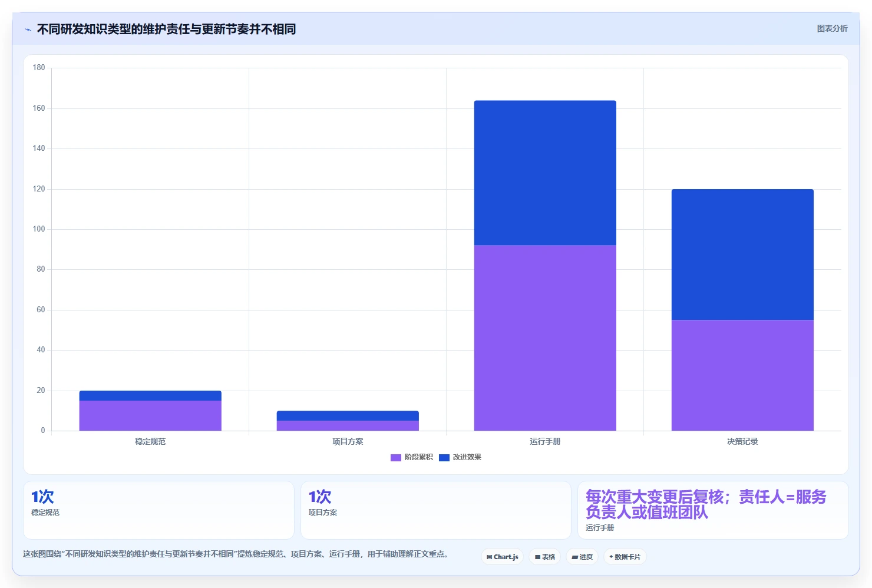The height and width of the screenshot is (588, 872).
Task: Click the icon inside the 进度 tag
Action: click(574, 557)
